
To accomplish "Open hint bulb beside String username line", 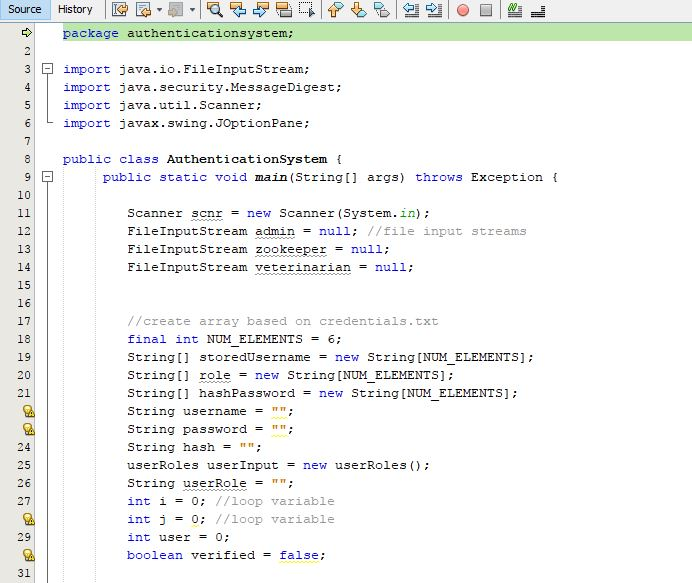I will (x=28, y=411).
